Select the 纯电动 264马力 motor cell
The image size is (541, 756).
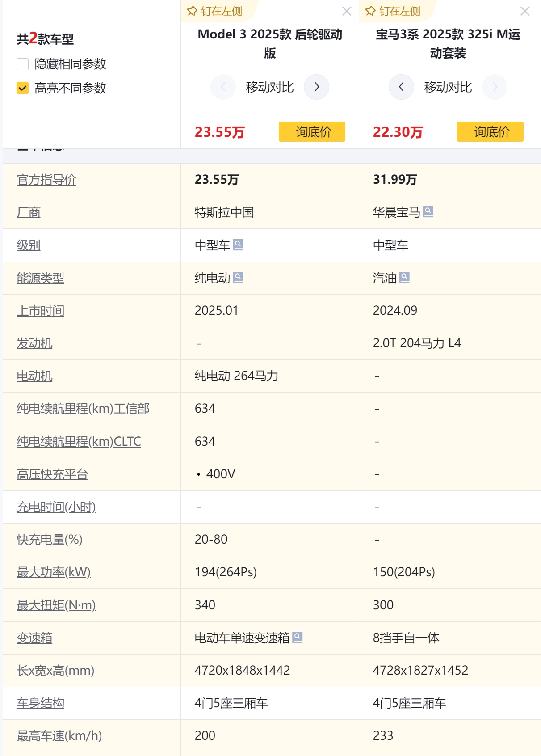[x=270, y=376]
